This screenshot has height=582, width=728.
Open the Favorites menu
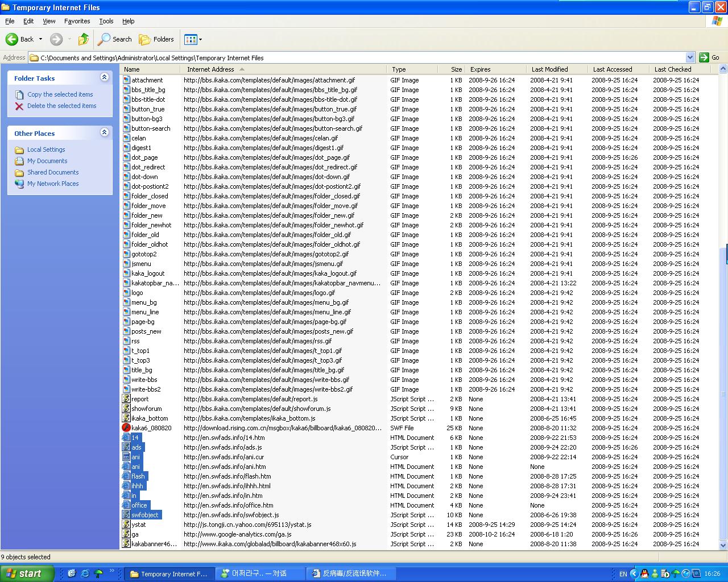77,21
